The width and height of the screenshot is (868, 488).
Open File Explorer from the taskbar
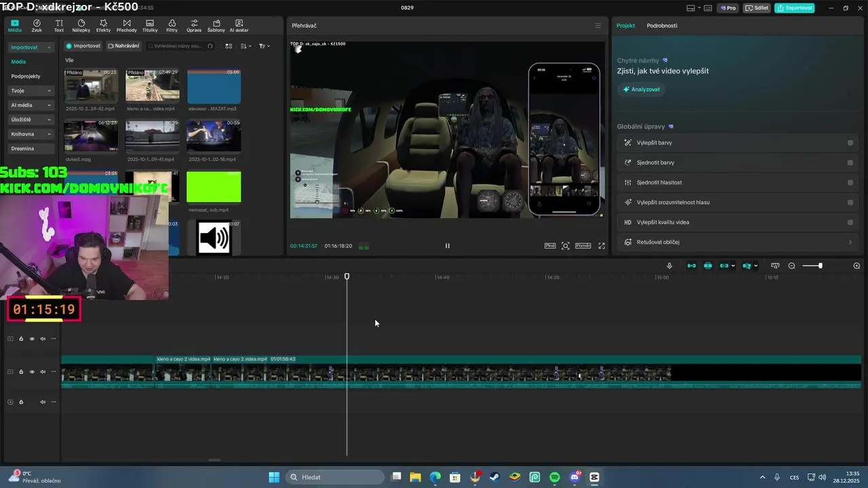(x=415, y=477)
